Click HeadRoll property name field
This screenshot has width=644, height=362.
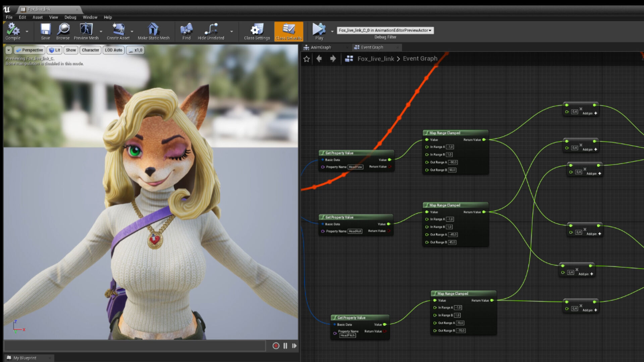(355, 231)
